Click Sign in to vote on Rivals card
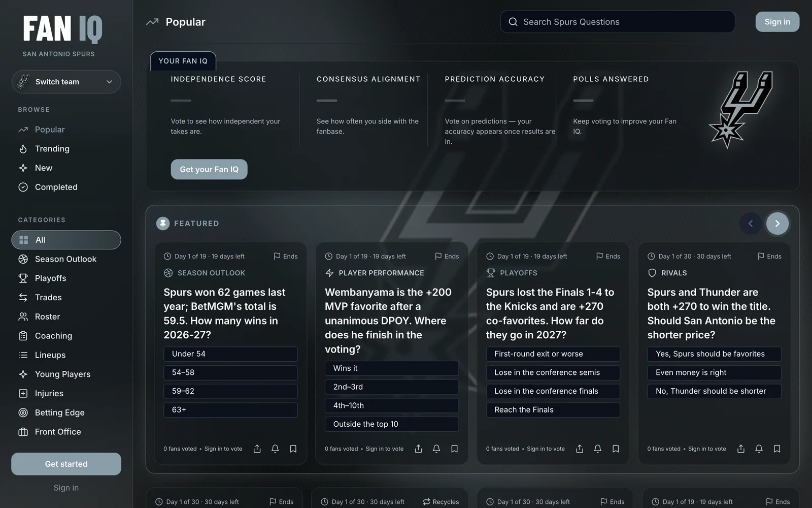812x508 pixels. (707, 449)
